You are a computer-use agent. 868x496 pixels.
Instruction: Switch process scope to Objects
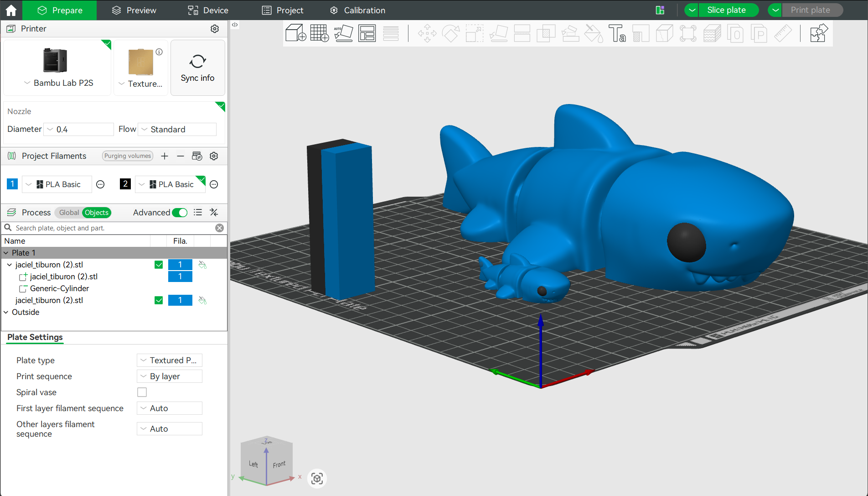(97, 213)
